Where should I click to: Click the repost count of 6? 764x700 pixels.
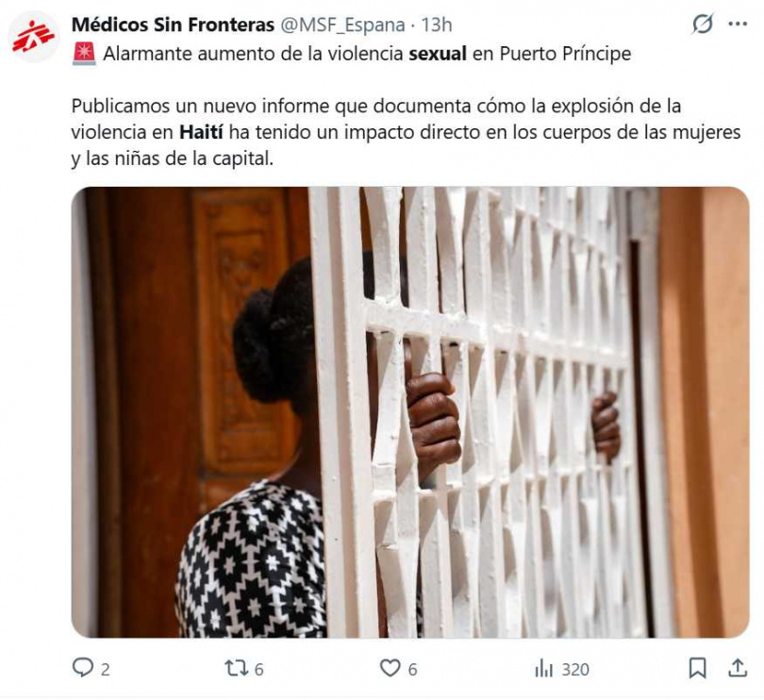coord(259,670)
